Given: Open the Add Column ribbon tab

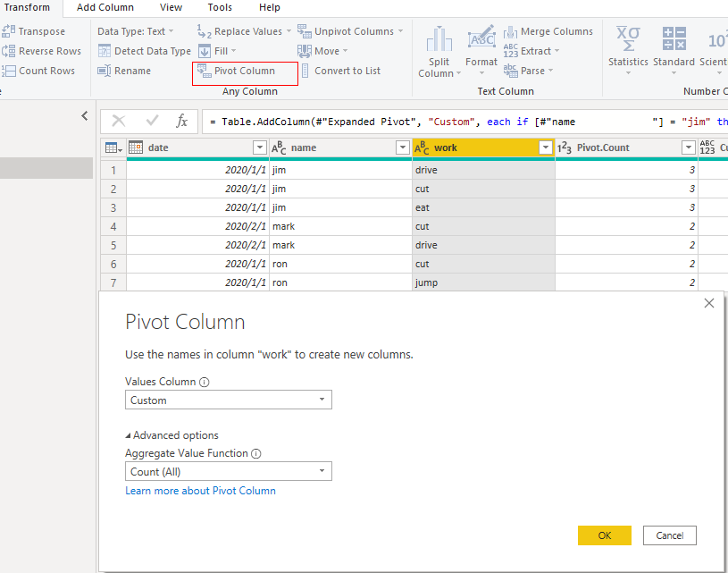Looking at the screenshot, I should tap(105, 7).
